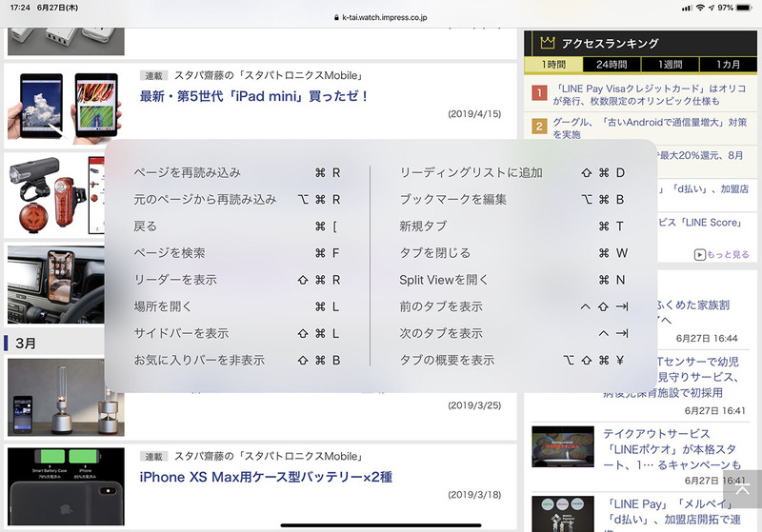Click スタパ齋藤の「スタパトロニクスMobile」 above iPad mini

coord(270,76)
